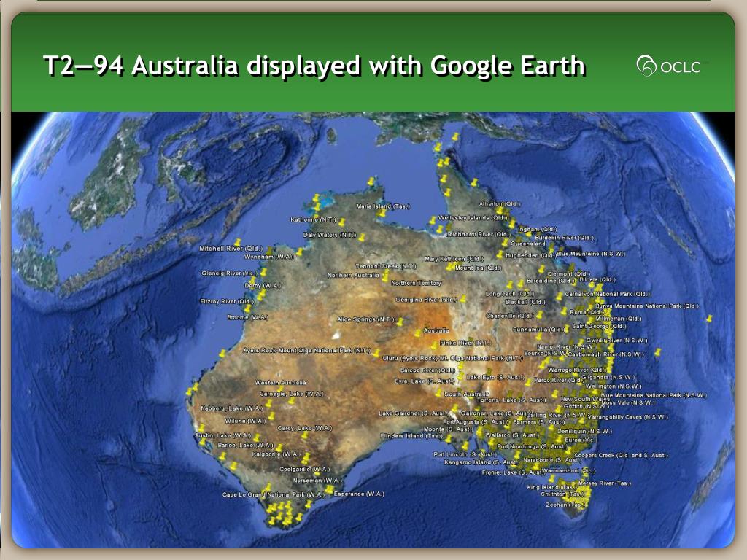Click the Zeehan (Tas.) label

pos(565,505)
